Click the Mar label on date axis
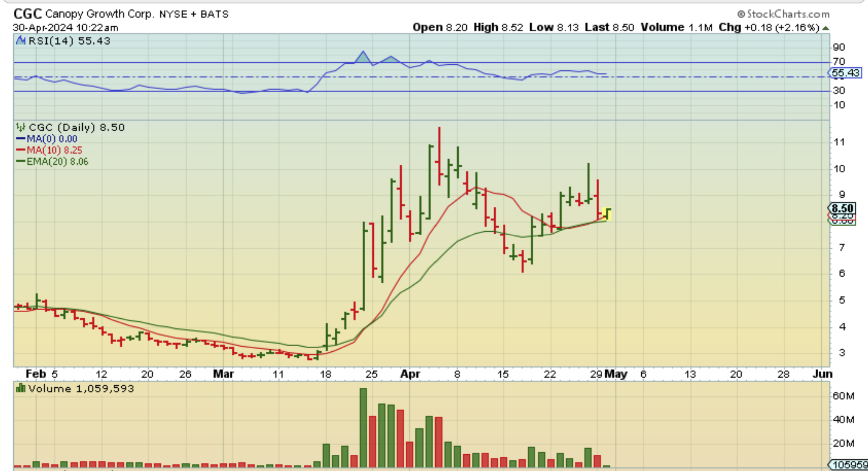868x471 pixels. click(223, 374)
